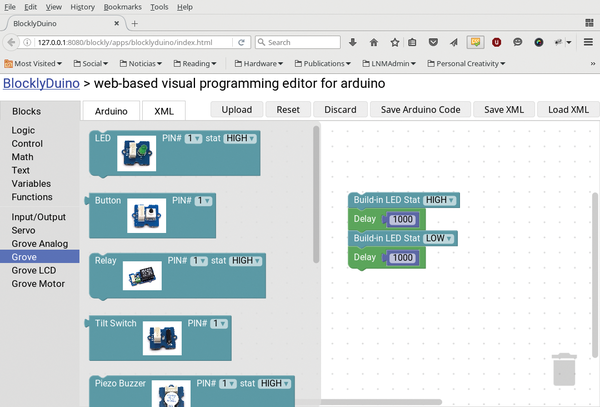Open the Firefox hamburger menu

coord(588,42)
